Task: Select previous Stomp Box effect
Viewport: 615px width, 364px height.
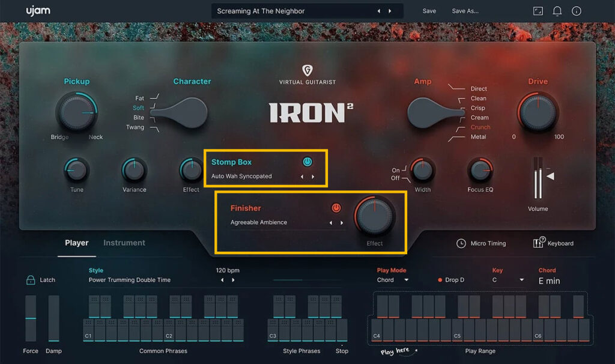Action: coord(301,177)
